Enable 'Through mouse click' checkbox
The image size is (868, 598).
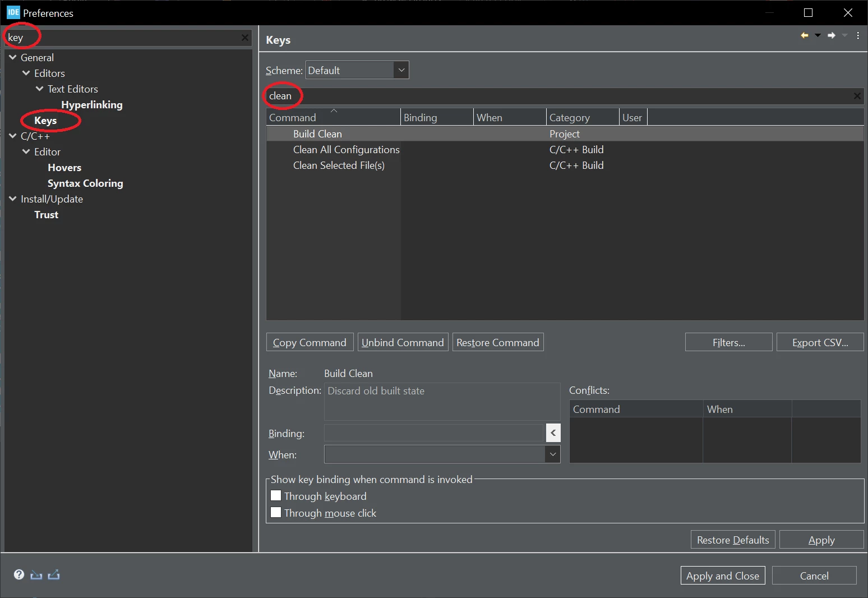(276, 512)
